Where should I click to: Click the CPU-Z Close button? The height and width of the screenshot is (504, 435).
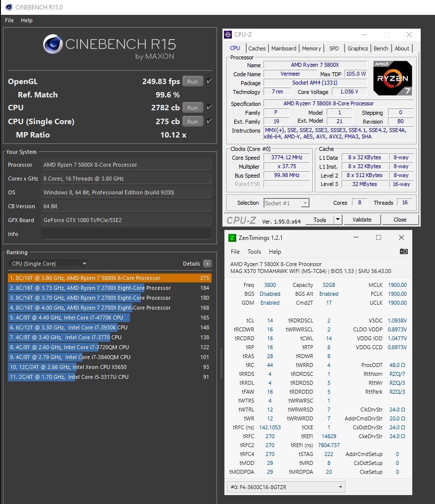(400, 220)
